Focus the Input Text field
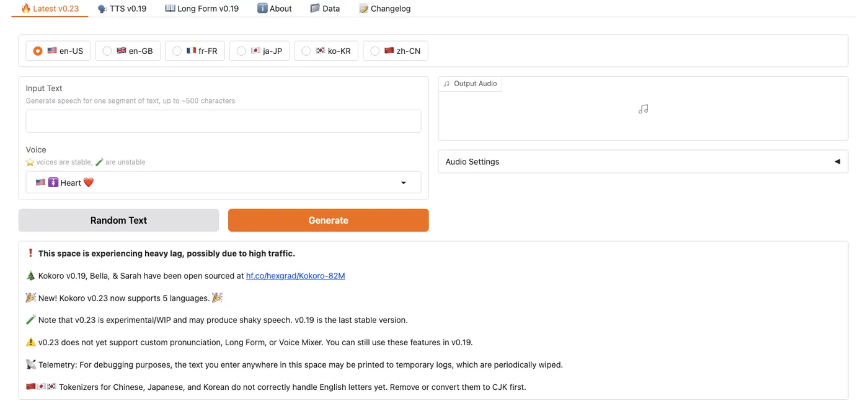The height and width of the screenshot is (406, 868). point(223,121)
